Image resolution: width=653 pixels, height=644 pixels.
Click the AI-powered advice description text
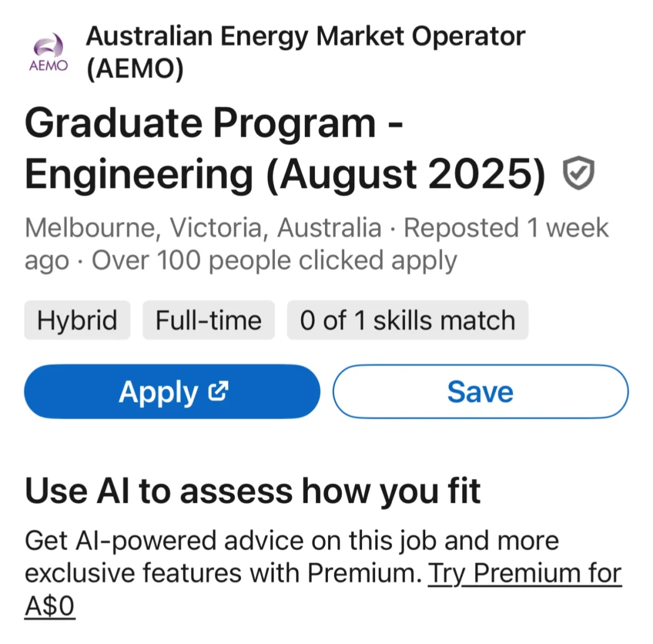(292, 541)
